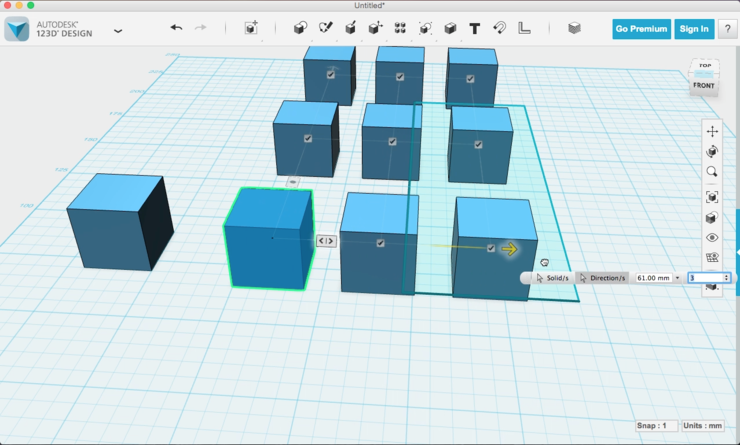Uncheck the middle-row right cube checkbox
Image resolution: width=740 pixels, height=445 pixels.
pyautogui.click(x=478, y=144)
